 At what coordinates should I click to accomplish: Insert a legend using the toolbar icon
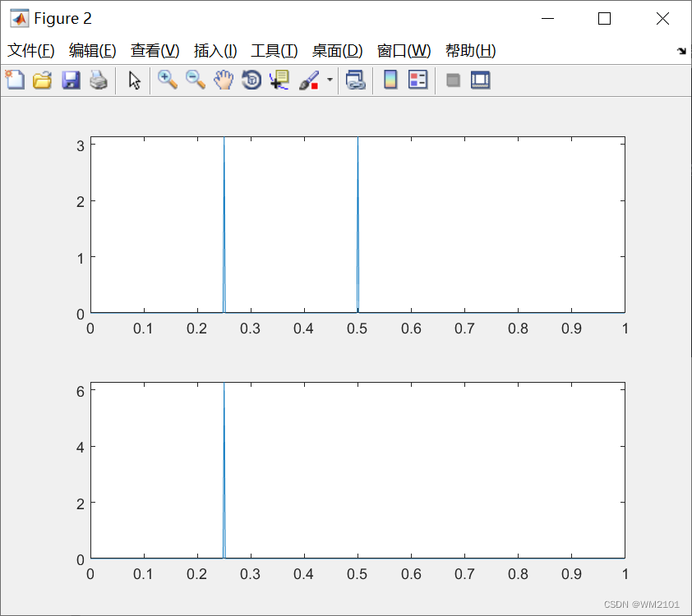[418, 80]
